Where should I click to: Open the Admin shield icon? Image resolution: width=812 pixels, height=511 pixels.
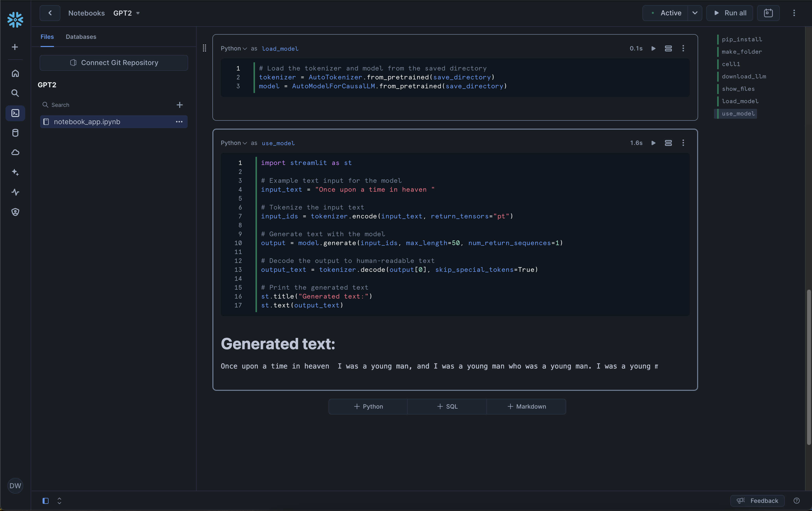pos(15,212)
